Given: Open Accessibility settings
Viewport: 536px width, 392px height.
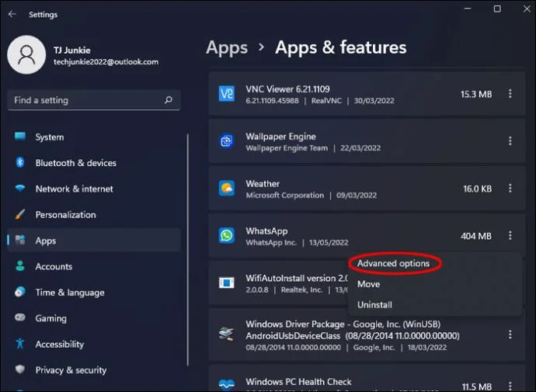Looking at the screenshot, I should tap(94, 344).
